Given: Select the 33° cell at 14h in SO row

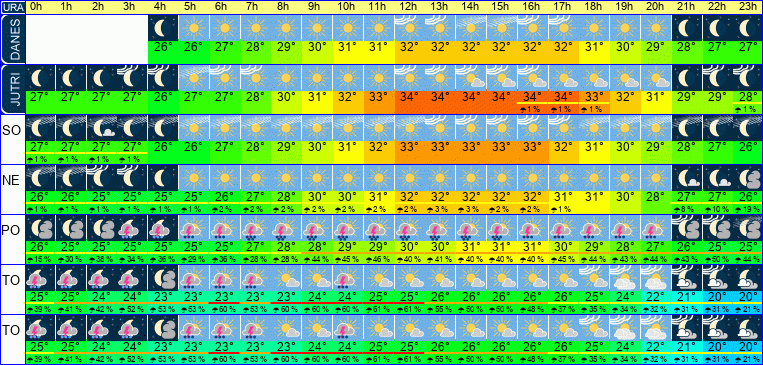Looking at the screenshot, I should pos(470,146).
